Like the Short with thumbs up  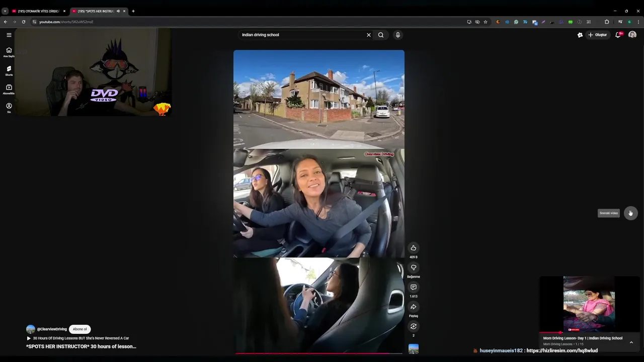click(x=414, y=248)
